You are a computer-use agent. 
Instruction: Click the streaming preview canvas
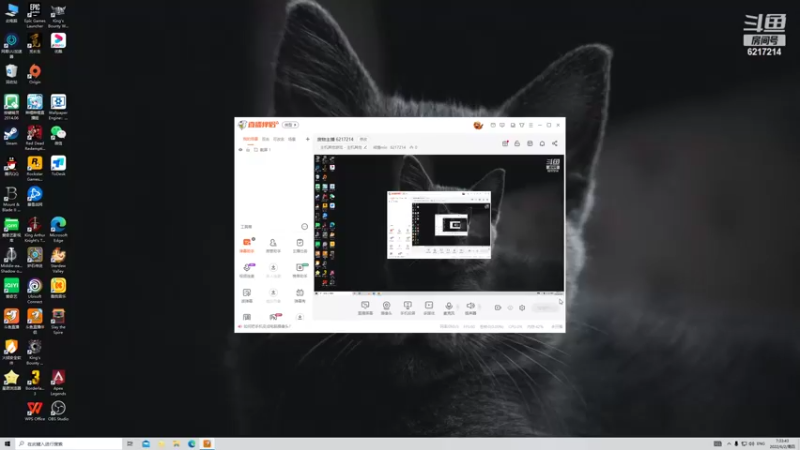[439, 224]
